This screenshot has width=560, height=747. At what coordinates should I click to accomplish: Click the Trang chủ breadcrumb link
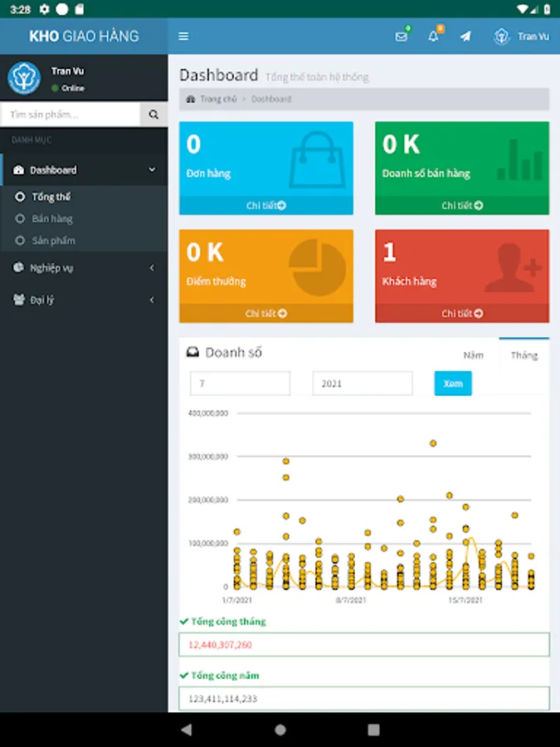pyautogui.click(x=218, y=99)
